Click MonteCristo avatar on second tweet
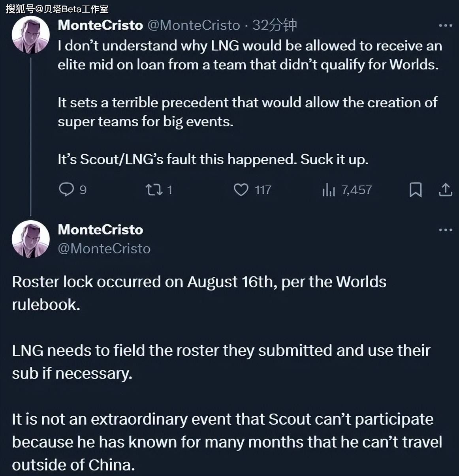The image size is (459, 476). [x=30, y=239]
